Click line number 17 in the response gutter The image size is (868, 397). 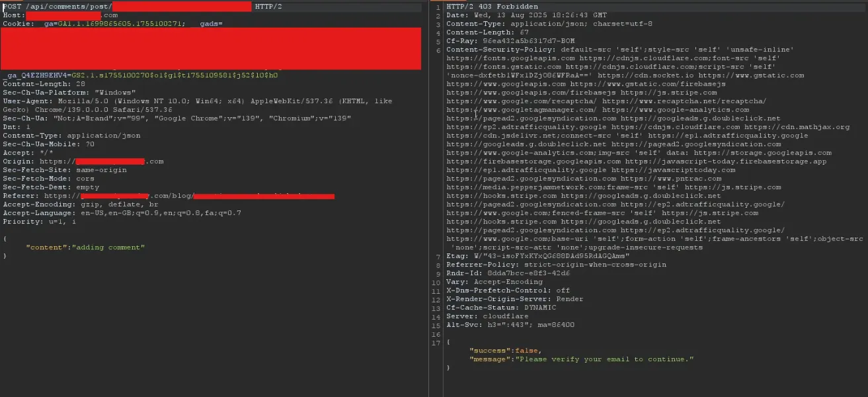coord(438,342)
